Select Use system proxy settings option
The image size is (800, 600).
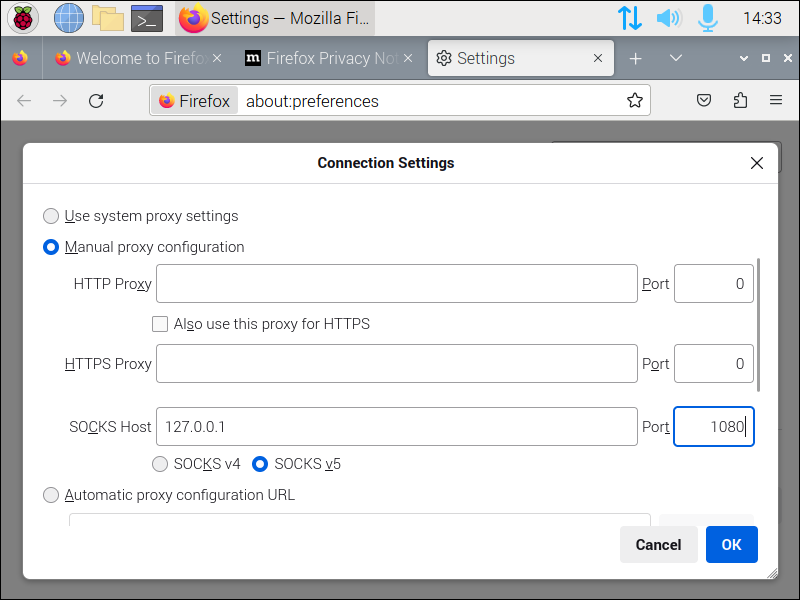point(51,216)
